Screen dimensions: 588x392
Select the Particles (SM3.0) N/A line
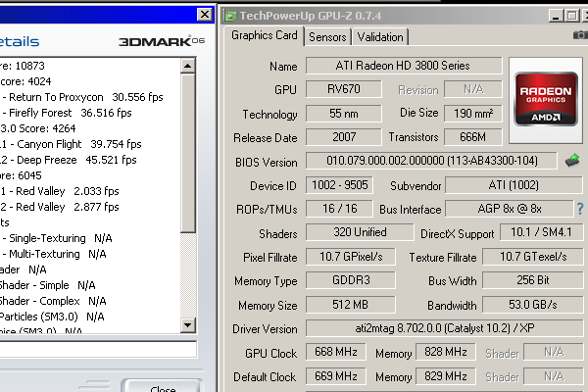click(x=52, y=317)
